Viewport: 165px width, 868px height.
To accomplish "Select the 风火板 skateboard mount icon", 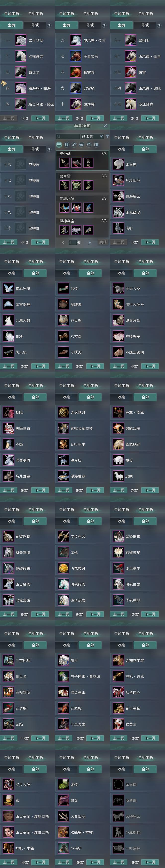I will [x=8, y=352].
